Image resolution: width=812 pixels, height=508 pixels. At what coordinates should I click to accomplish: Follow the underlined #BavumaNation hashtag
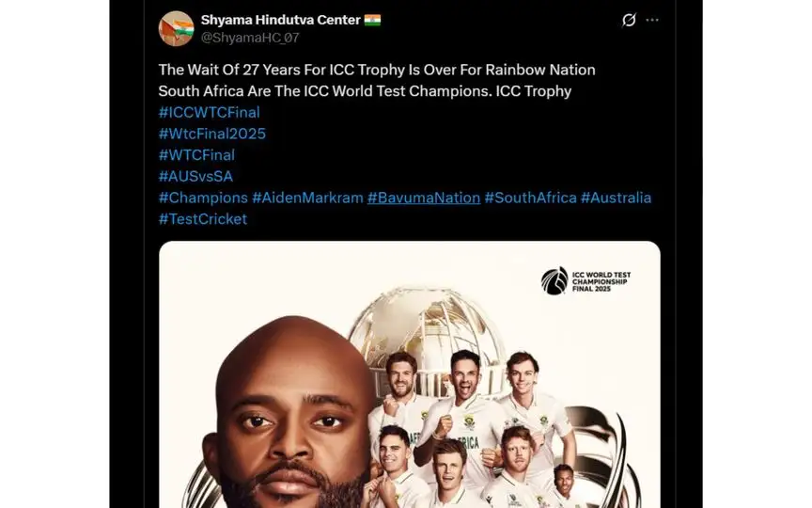[424, 198]
